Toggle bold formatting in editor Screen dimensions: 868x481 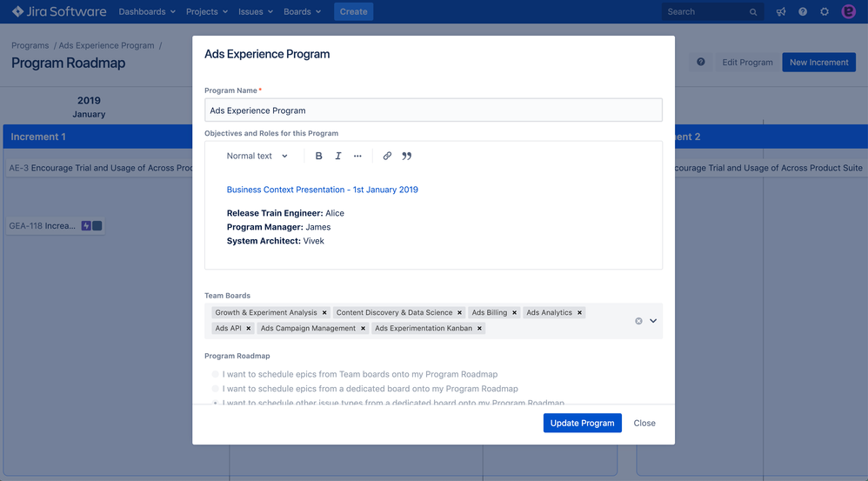[x=319, y=156]
